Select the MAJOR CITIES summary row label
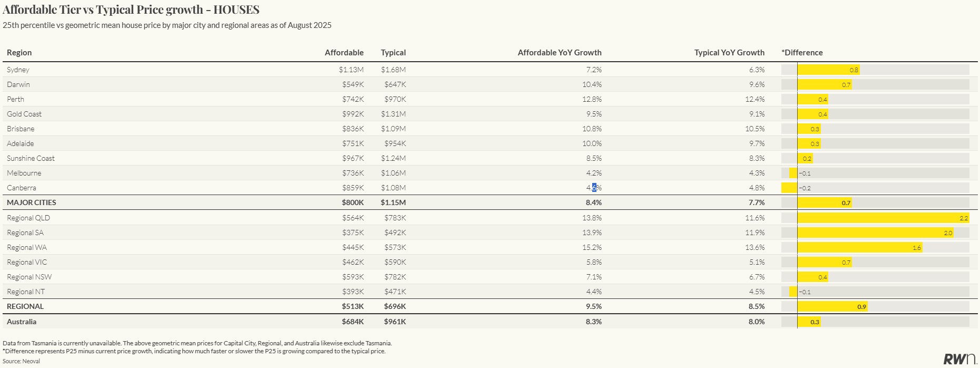980x368 pixels. [x=32, y=202]
